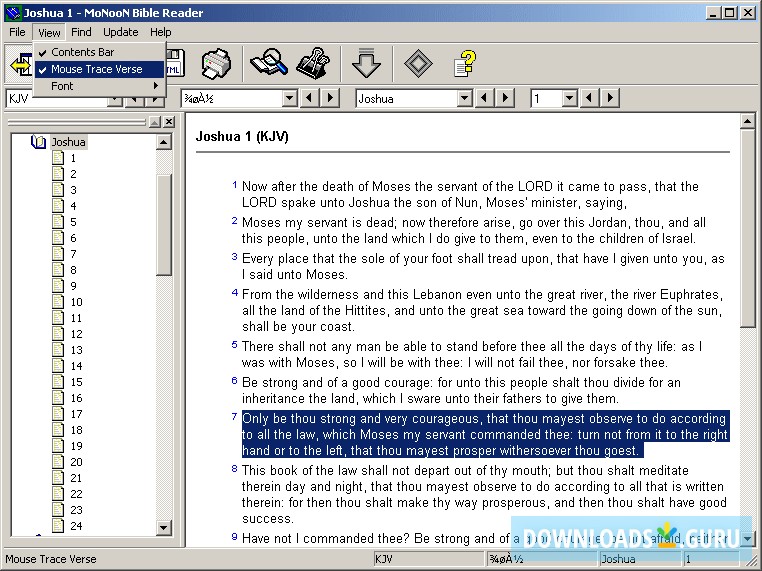Select chapter 10 in contents tree
The height and width of the screenshot is (571, 762).
[76, 302]
